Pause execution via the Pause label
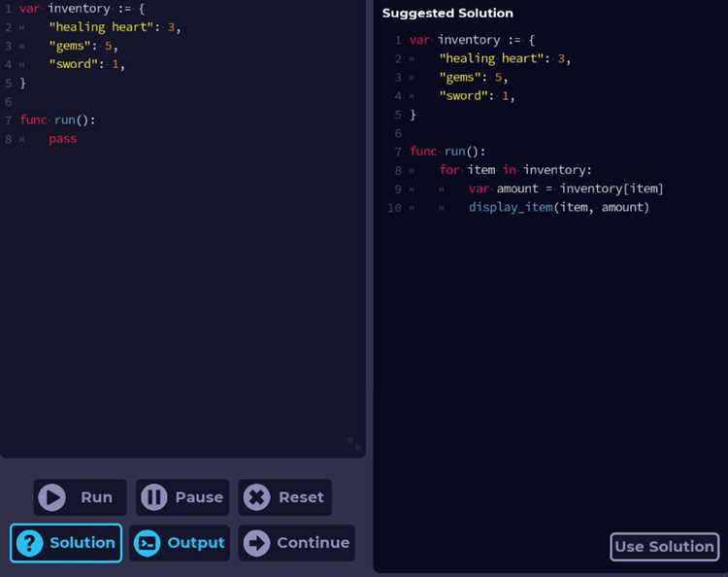This screenshot has width=728, height=577. (x=199, y=497)
